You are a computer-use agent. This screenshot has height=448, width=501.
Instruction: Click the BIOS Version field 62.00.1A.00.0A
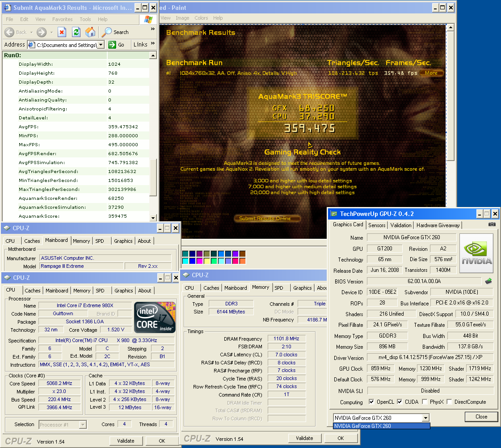[x=424, y=281]
